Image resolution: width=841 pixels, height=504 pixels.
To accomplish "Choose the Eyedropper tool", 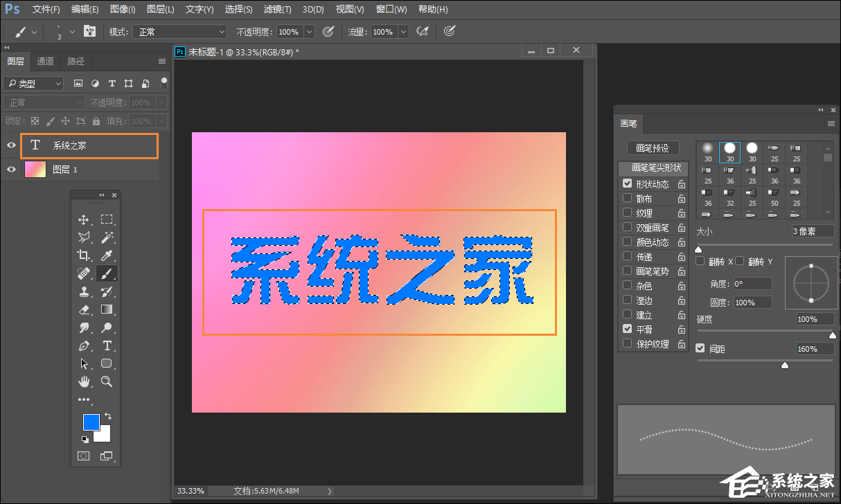I will tap(106, 255).
